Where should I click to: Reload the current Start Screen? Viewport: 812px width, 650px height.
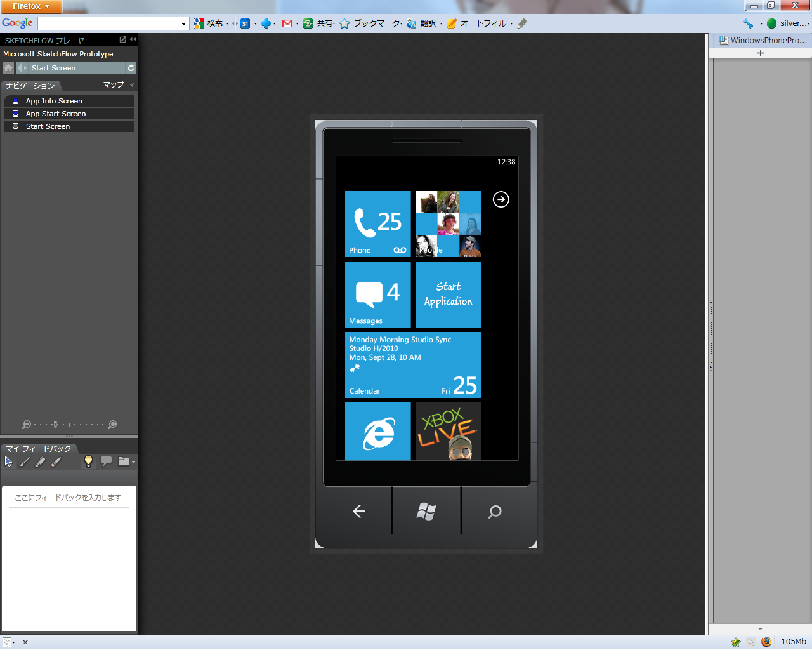click(x=131, y=68)
